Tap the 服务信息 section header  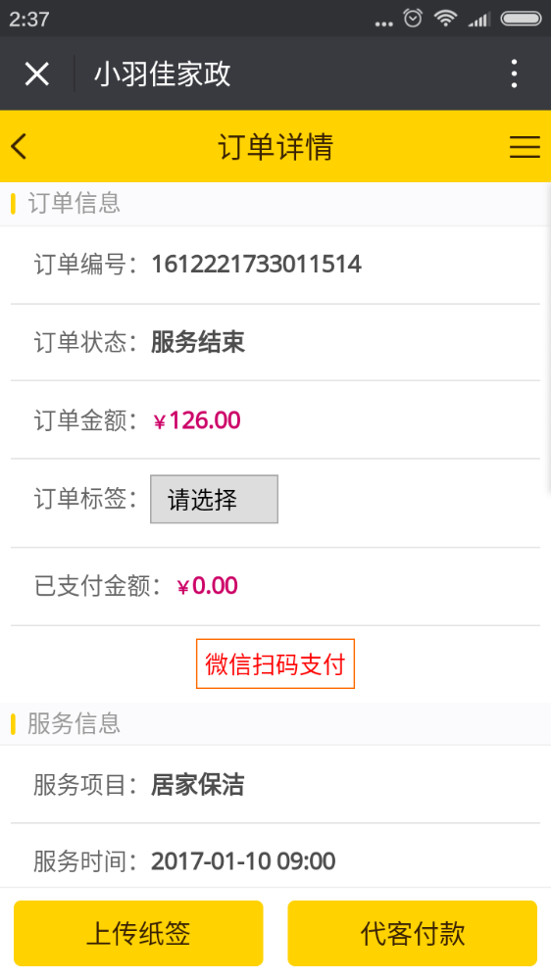74,723
